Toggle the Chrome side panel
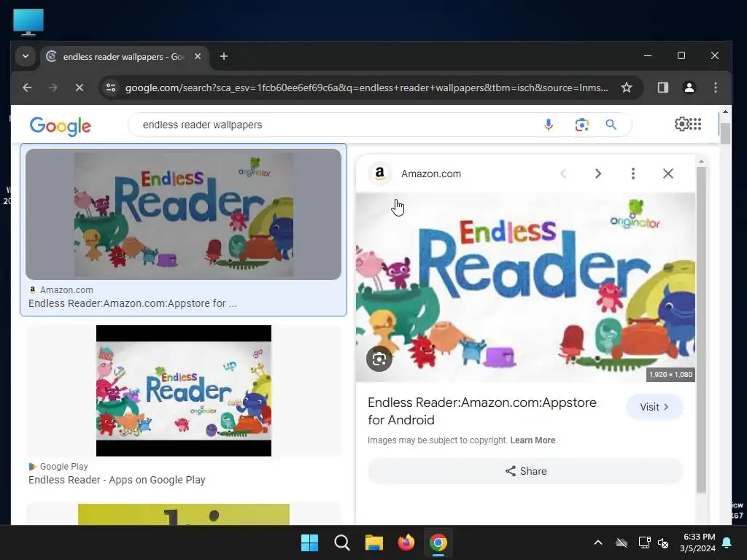Screen dimensions: 747x560 (x=662, y=87)
